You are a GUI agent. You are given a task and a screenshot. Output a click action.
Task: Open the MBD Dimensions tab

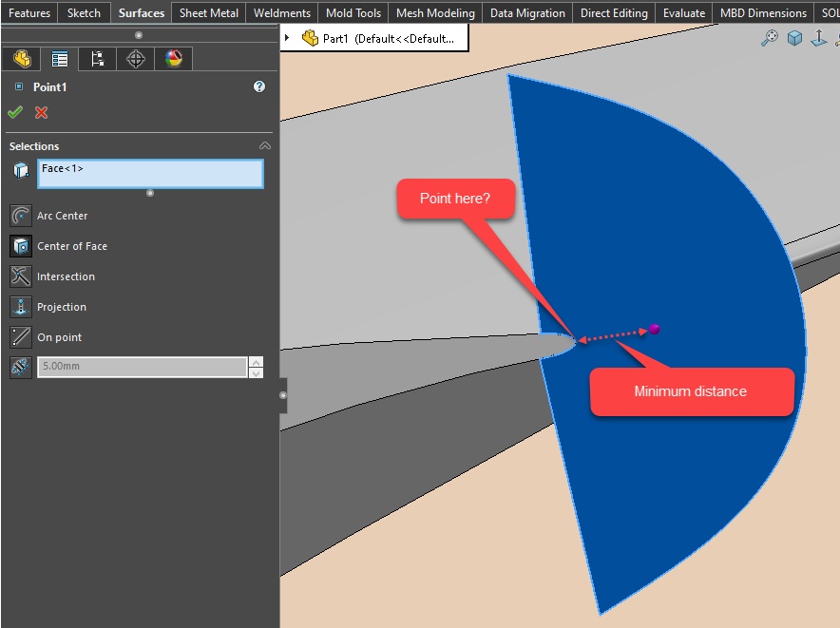[x=763, y=13]
